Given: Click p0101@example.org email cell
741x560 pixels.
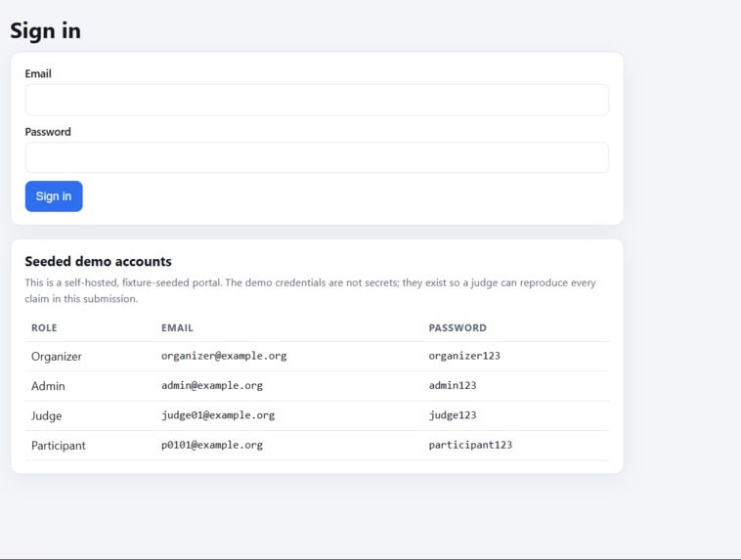Looking at the screenshot, I should pos(212,445).
